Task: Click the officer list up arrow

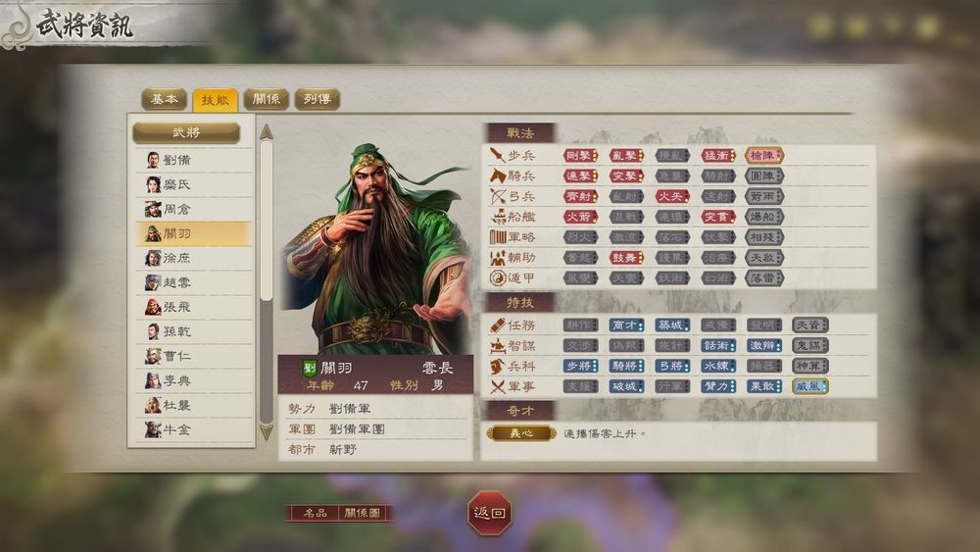Action: pyautogui.click(x=267, y=132)
